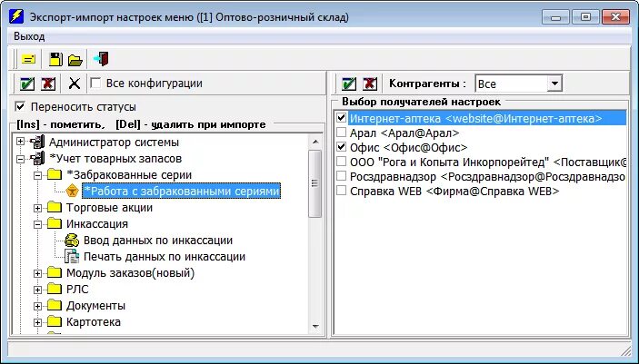Expand the РЛС folder
The width and height of the screenshot is (639, 364).
[37, 290]
